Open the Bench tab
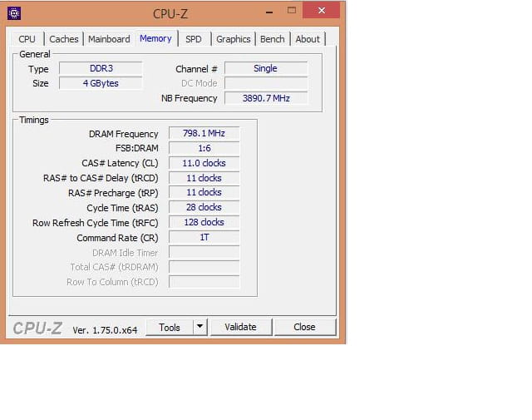Screen dimensions: 532x420 (x=272, y=39)
